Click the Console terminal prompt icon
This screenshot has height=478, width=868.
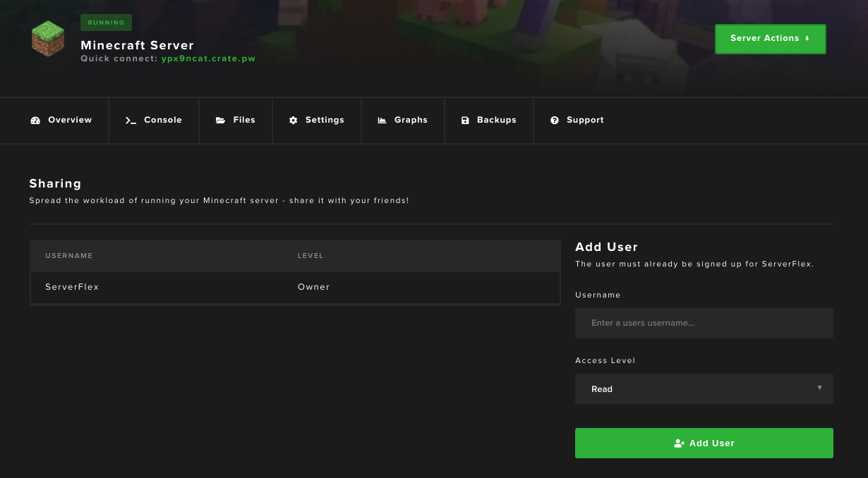point(131,121)
